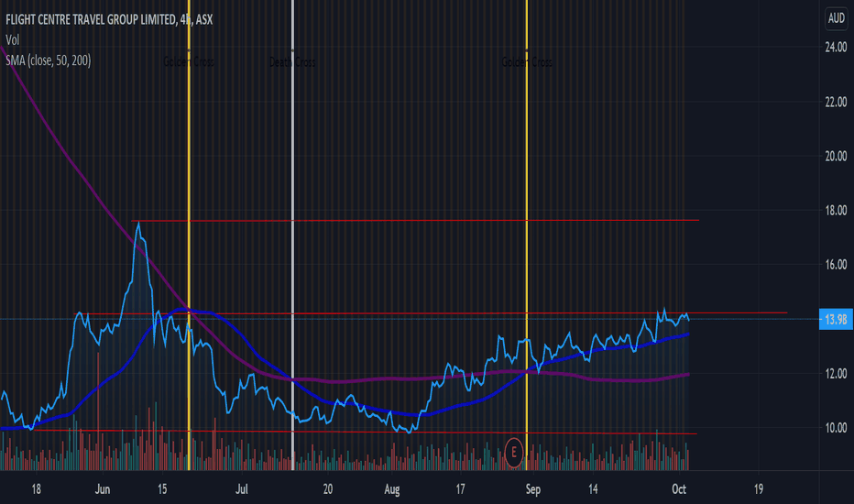The image size is (854, 504).
Task: Click the earnings E marker icon
Action: click(x=514, y=453)
